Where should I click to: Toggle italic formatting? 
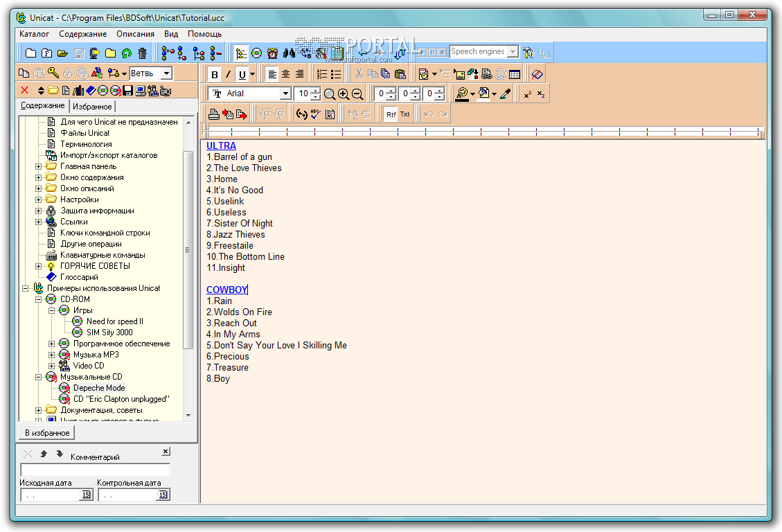(228, 74)
